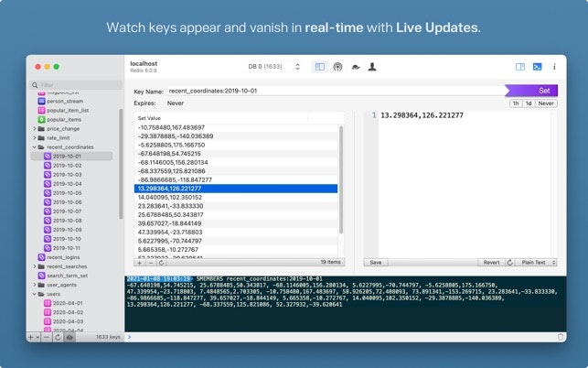
Task: Open the dropdown arrow next to add key
Action: 37,337
